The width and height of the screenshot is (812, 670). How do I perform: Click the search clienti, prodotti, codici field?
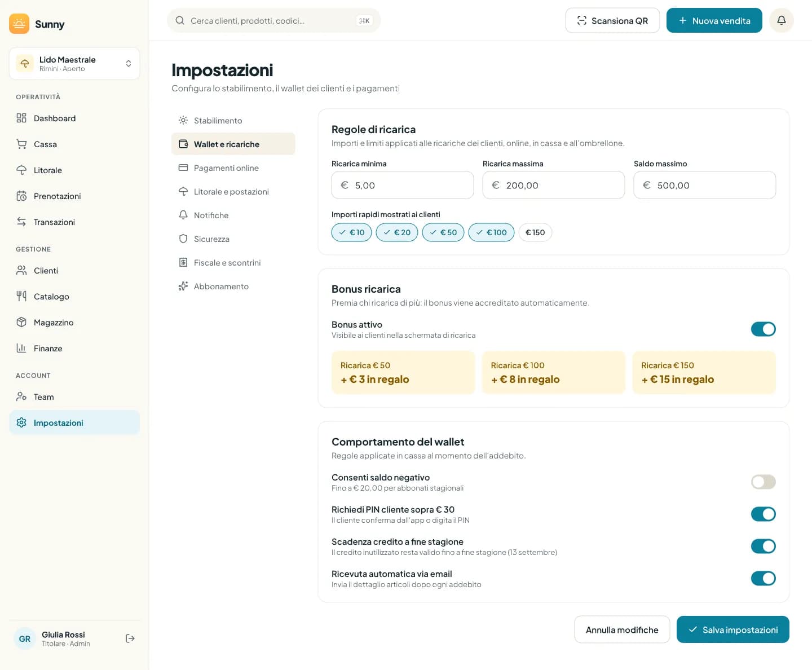point(274,20)
